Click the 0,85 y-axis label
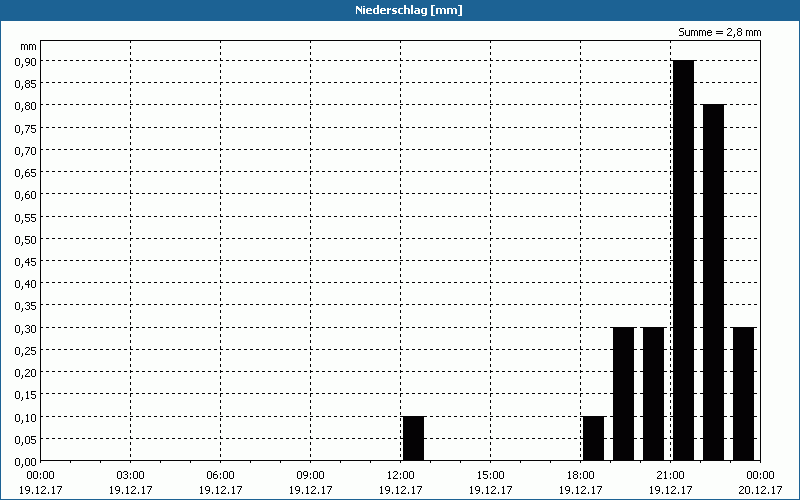Viewport: 800px width, 500px height. click(26, 84)
